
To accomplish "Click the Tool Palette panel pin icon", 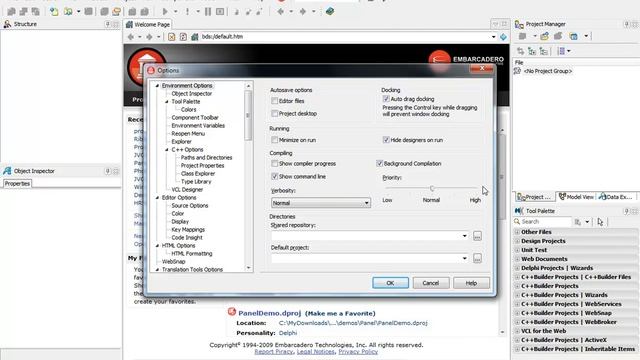I will pos(627,211).
